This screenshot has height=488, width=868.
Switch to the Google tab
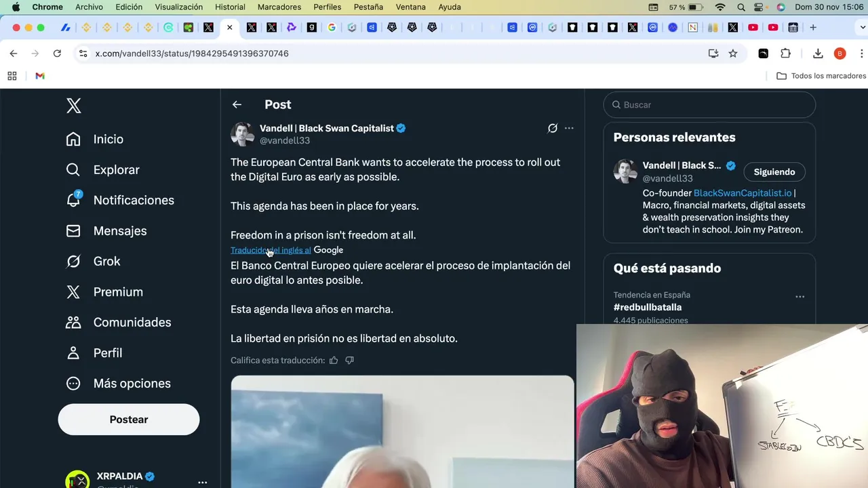pos(332,28)
